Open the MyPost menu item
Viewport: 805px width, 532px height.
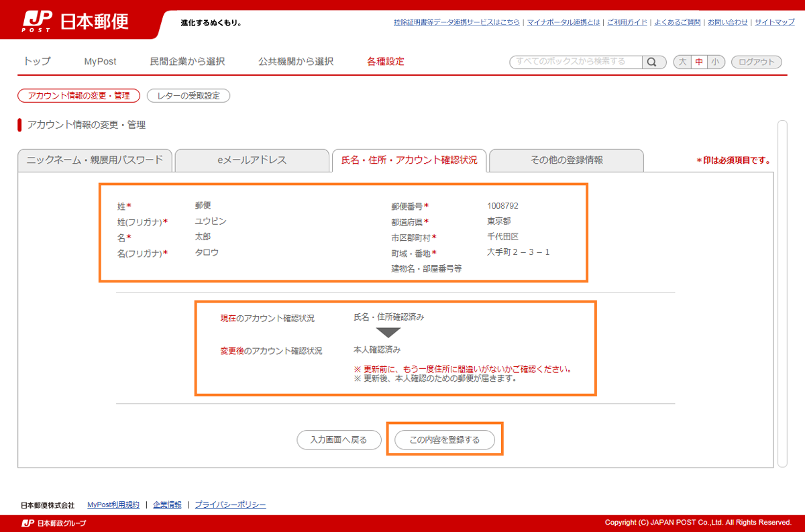[x=100, y=61]
